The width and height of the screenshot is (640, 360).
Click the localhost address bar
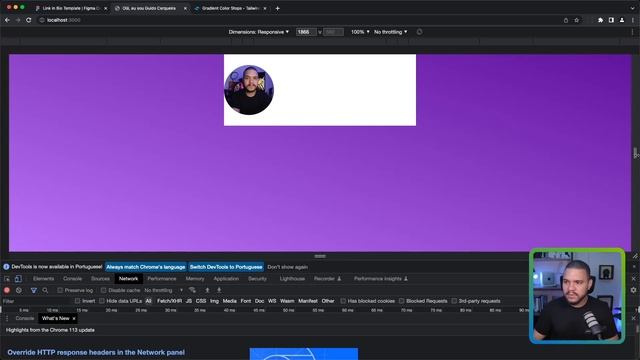tap(300, 20)
